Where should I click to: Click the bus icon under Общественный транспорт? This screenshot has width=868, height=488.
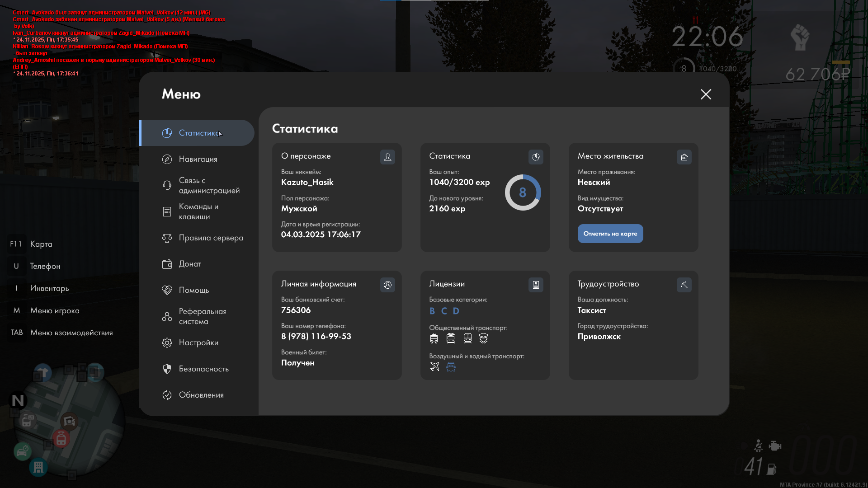click(x=434, y=338)
